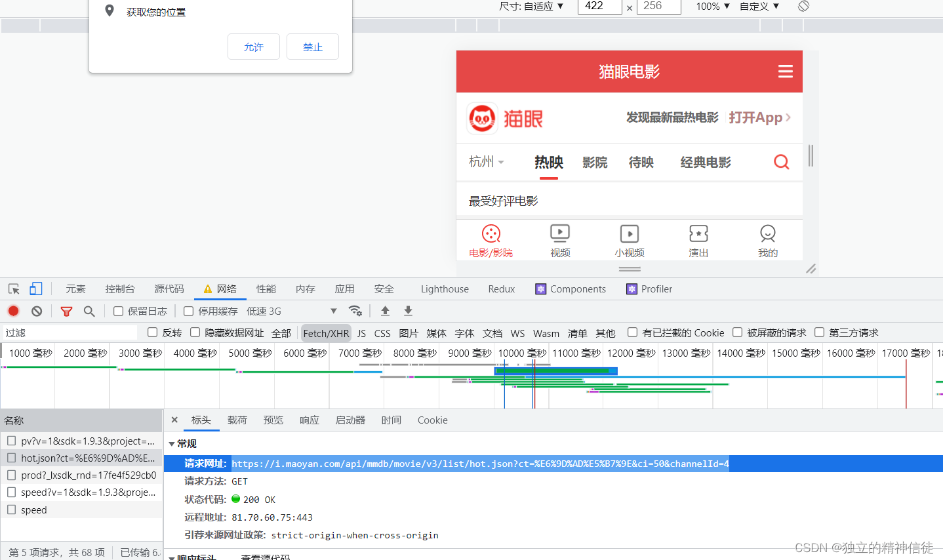Click the highlighted 请求网址 URL
This screenshot has height=560, width=943.
(x=480, y=464)
